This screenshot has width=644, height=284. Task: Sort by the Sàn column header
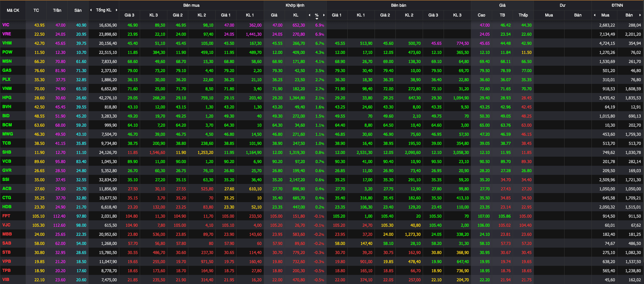click(x=78, y=10)
